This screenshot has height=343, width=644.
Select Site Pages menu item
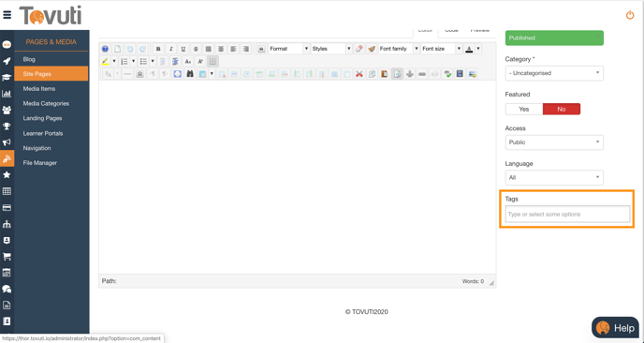(51, 74)
